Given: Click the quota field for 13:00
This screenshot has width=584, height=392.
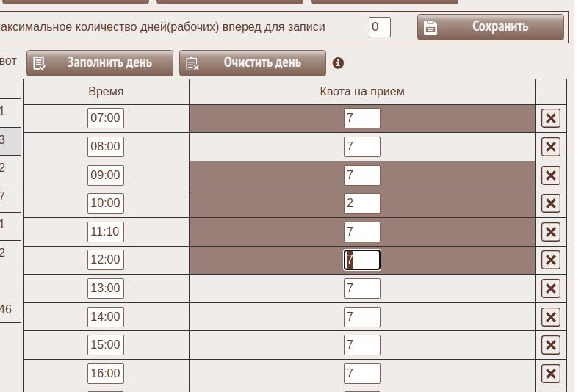Looking at the screenshot, I should click(x=361, y=288).
